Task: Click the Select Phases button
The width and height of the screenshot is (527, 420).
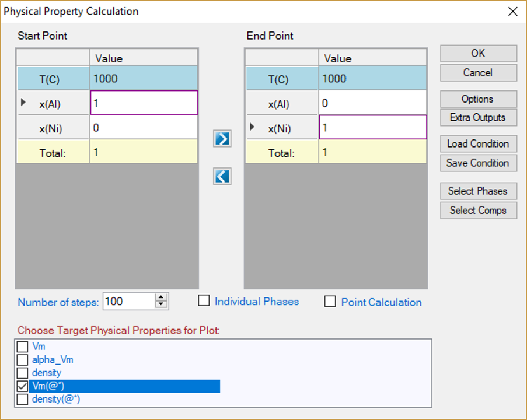Action: coord(478,191)
